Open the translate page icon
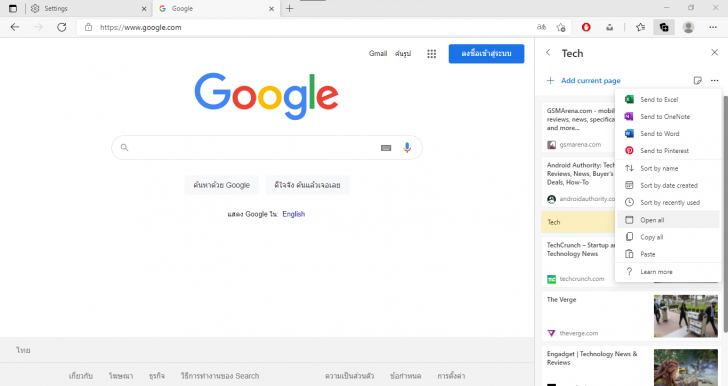The width and height of the screenshot is (728, 386). click(541, 27)
